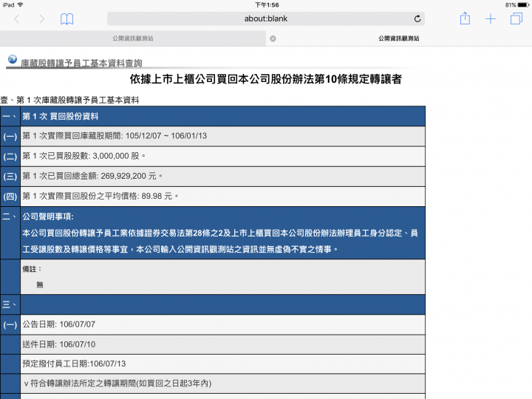Switch to the left 公開資訊觀測站 tab
The image size is (532, 399).
pyautogui.click(x=133, y=38)
